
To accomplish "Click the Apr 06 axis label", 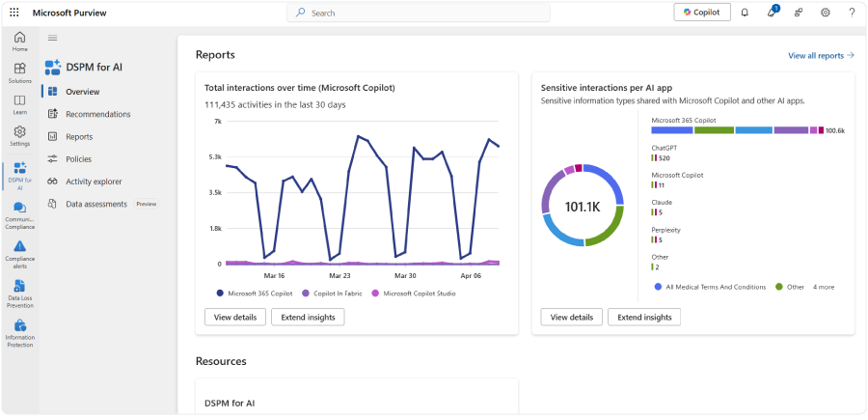I will [x=471, y=275].
